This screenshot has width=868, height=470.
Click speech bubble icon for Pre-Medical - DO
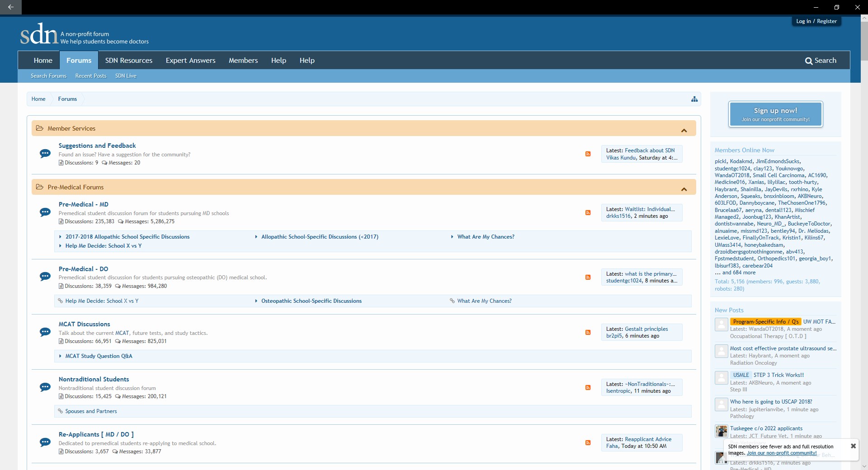click(x=45, y=277)
